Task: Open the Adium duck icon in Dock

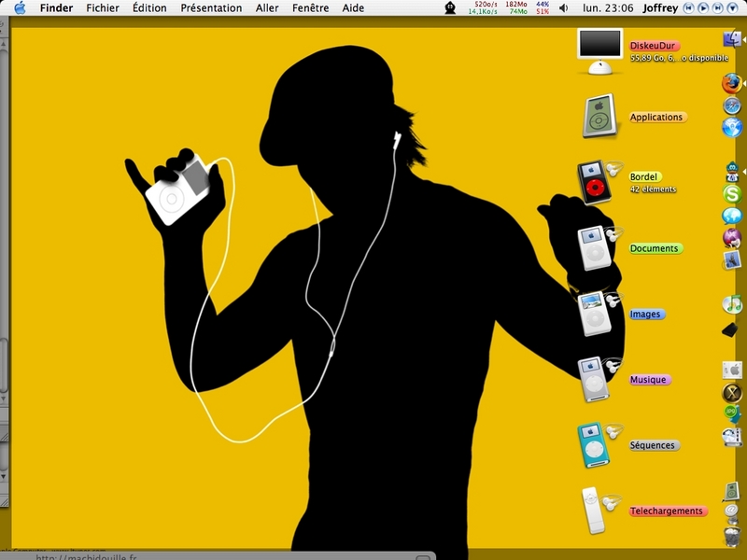Action: [x=732, y=172]
